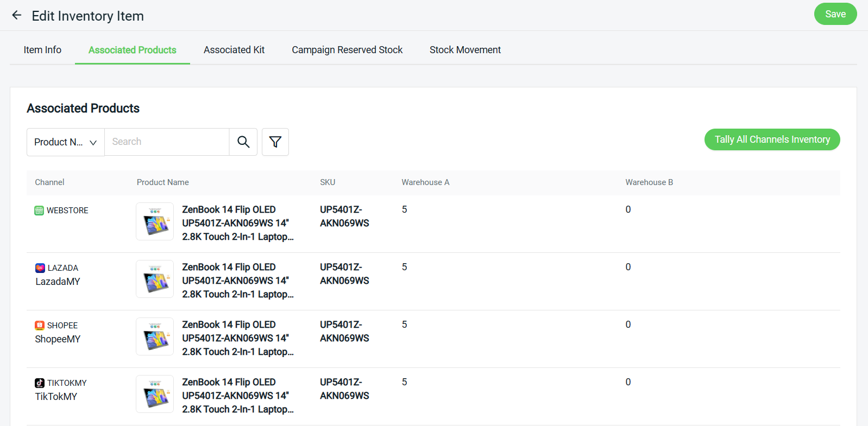Click the back arrow icon

[x=17, y=15]
